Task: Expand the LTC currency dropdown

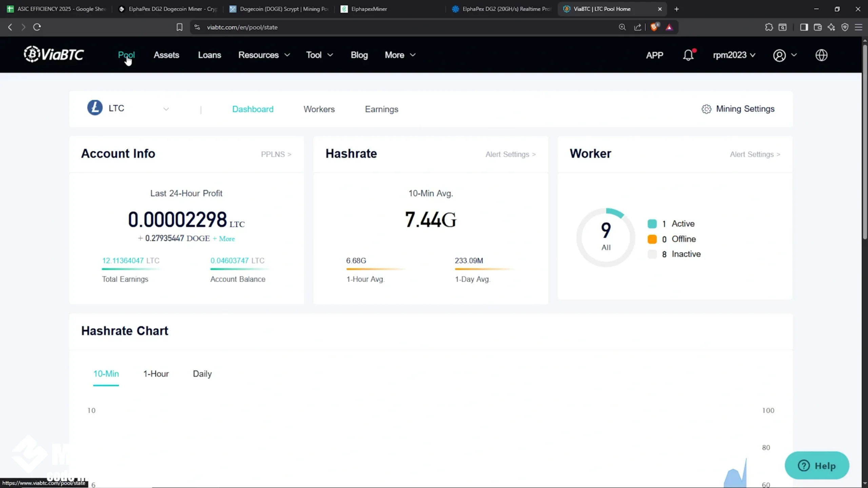Action: point(166,109)
